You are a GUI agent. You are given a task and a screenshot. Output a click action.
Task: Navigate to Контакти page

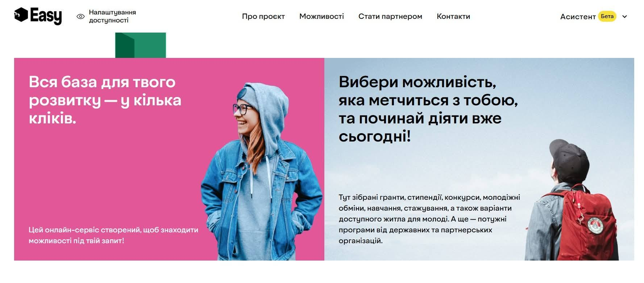(x=453, y=16)
